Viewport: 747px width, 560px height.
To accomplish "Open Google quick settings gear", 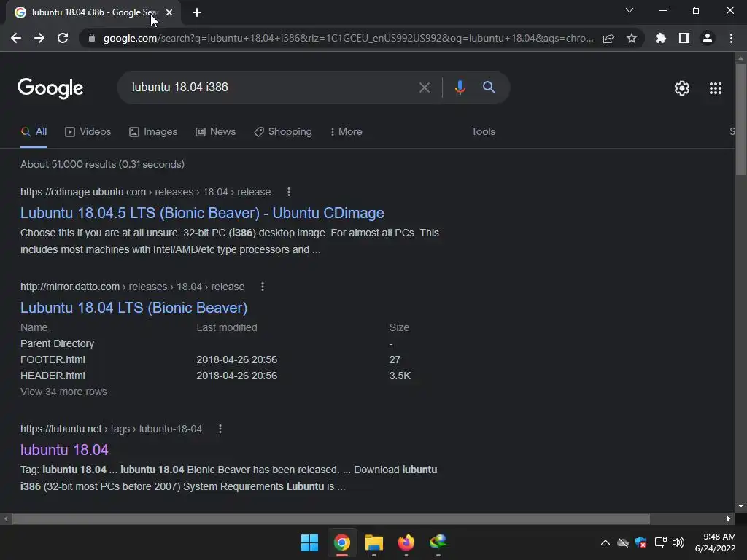I will (x=682, y=88).
